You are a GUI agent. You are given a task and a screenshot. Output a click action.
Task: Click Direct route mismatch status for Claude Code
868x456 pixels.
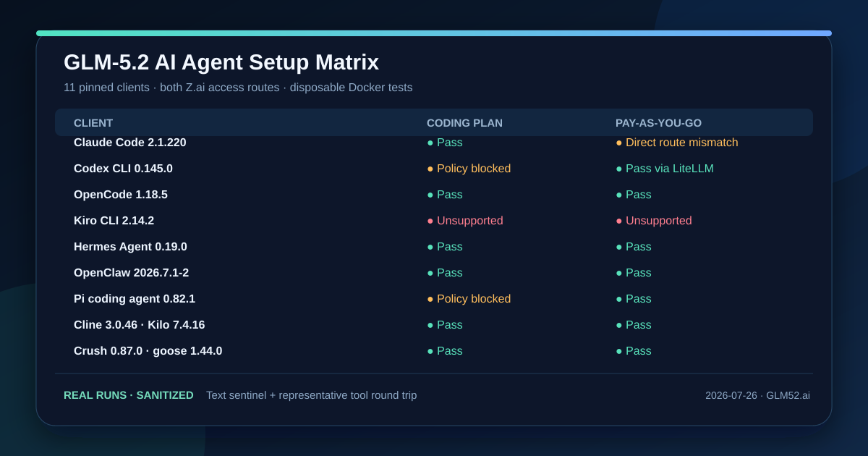[677, 143]
